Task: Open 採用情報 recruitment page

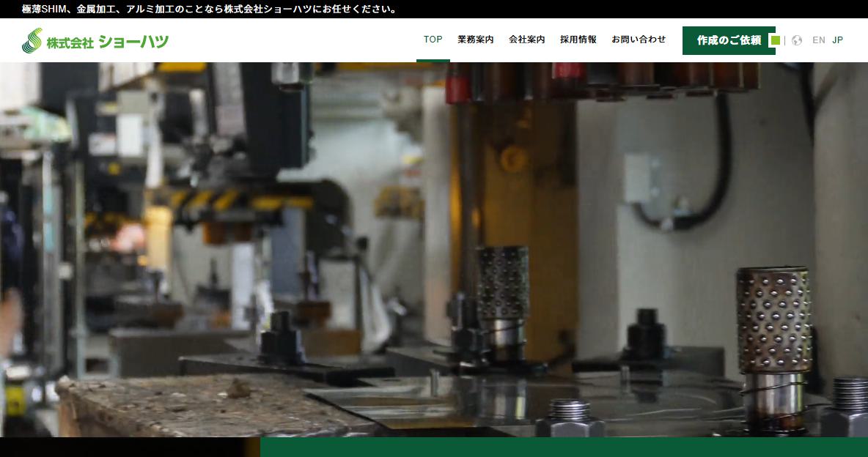Action: 578,40
